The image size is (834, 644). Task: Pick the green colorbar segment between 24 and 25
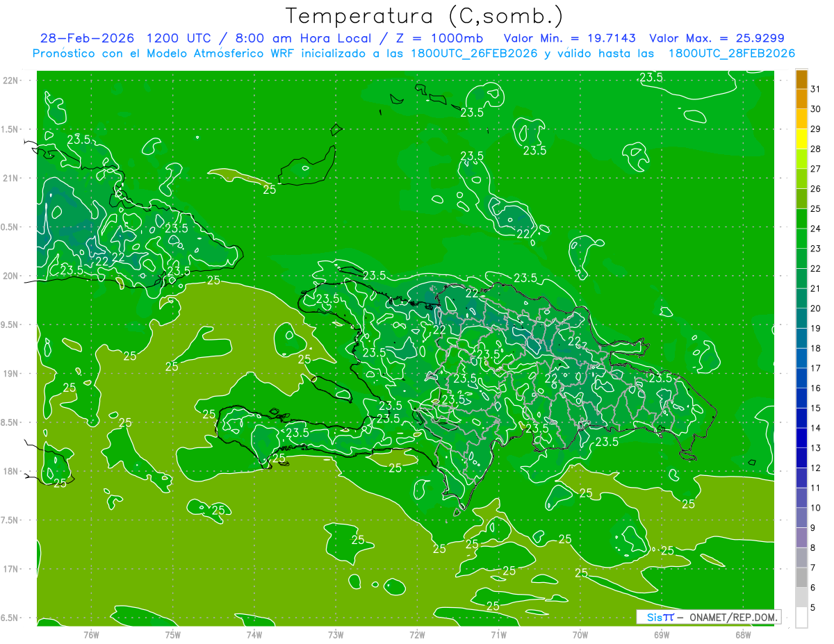click(801, 219)
